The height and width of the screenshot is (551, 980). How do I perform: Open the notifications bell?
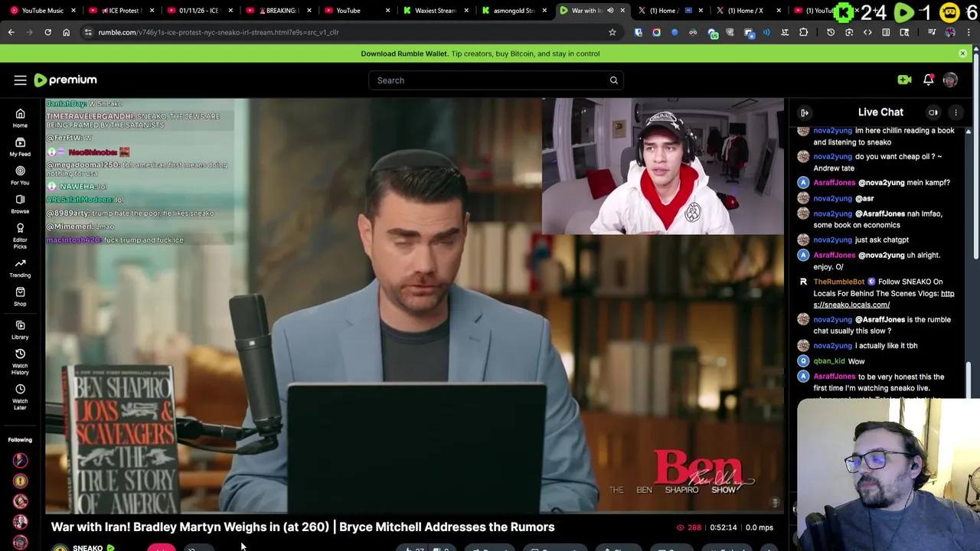pyautogui.click(x=928, y=80)
